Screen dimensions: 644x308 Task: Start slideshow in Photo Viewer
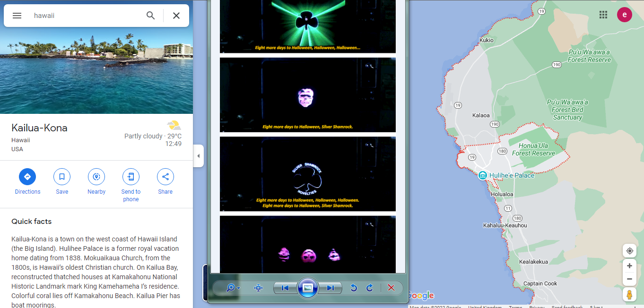[307, 288]
